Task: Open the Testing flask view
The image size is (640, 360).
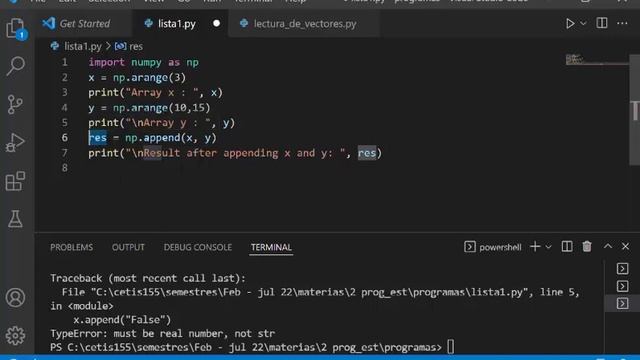Action: coord(16,219)
